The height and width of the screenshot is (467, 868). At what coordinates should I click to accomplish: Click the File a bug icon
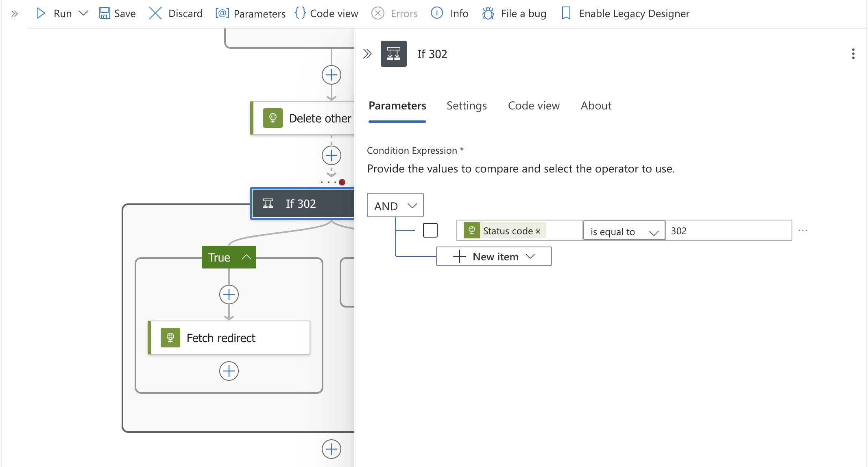[x=488, y=13]
